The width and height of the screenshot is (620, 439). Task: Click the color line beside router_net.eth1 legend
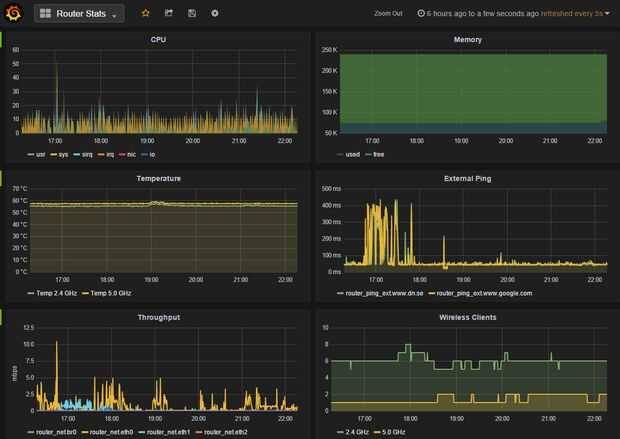142,432
